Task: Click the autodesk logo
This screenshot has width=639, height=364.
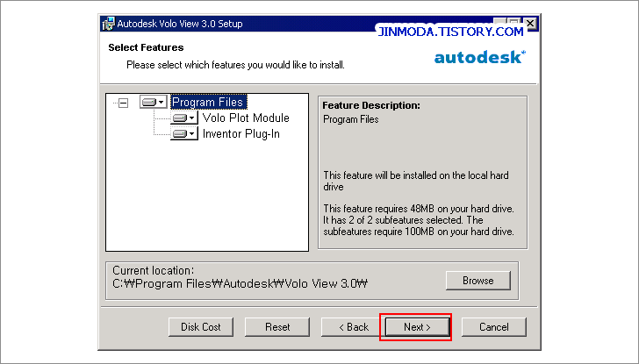Action: [480, 57]
